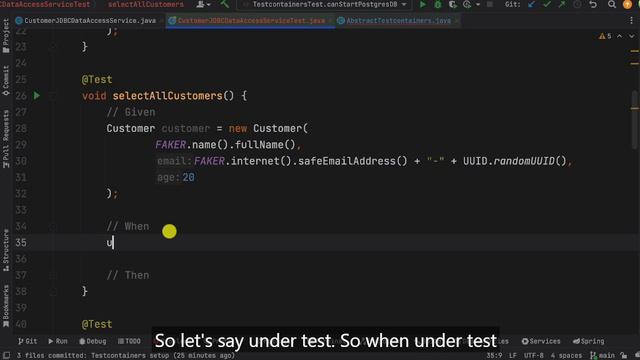Build project with the hammer icon

(225, 4)
